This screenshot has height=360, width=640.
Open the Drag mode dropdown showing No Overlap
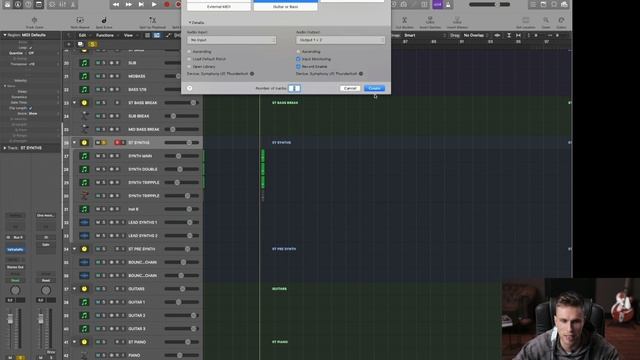click(476, 36)
